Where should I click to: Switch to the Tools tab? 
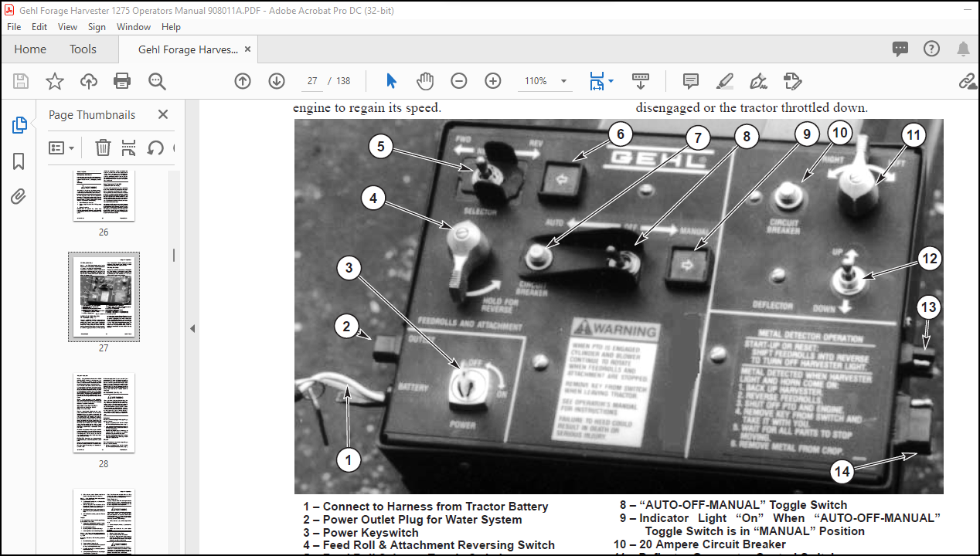(x=83, y=49)
